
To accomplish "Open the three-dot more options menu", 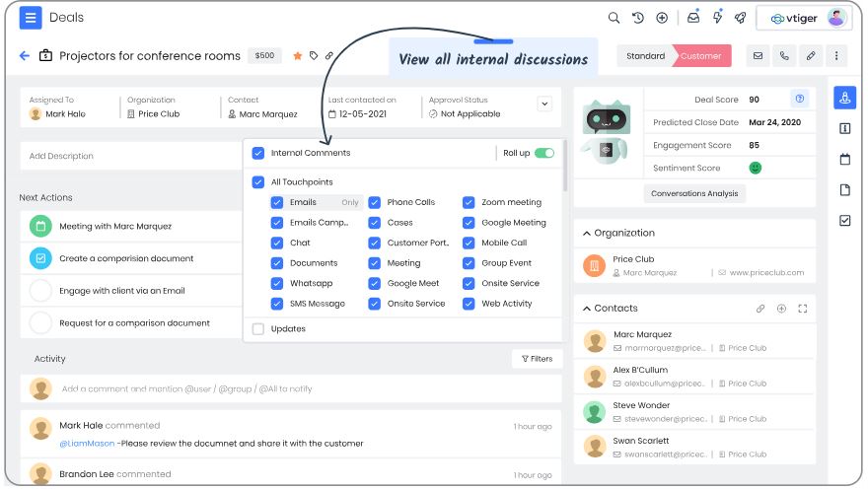I will coord(836,56).
